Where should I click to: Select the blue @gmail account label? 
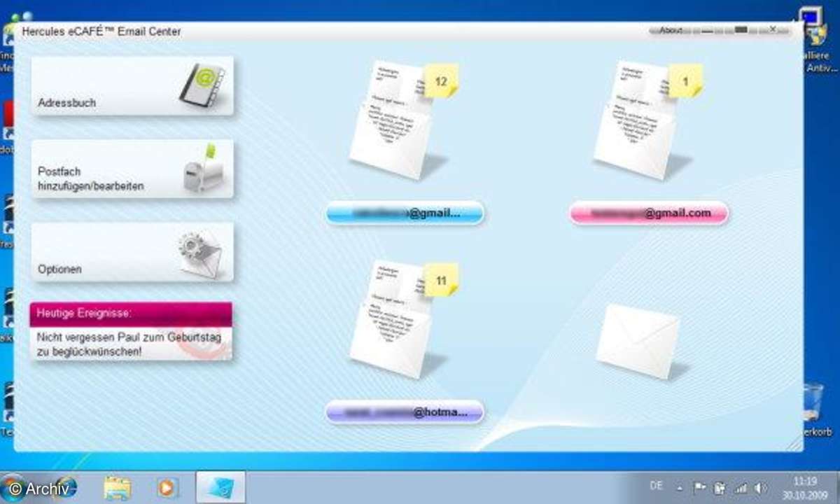(x=405, y=213)
